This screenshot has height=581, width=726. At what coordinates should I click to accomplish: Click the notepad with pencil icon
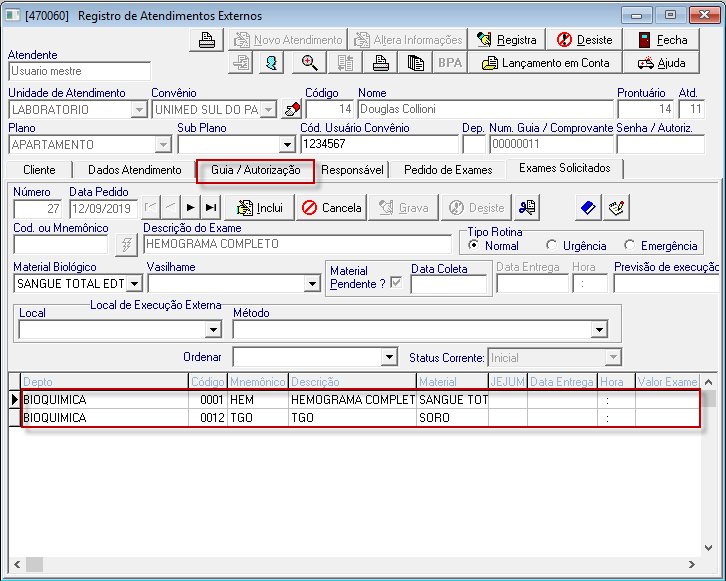point(616,207)
